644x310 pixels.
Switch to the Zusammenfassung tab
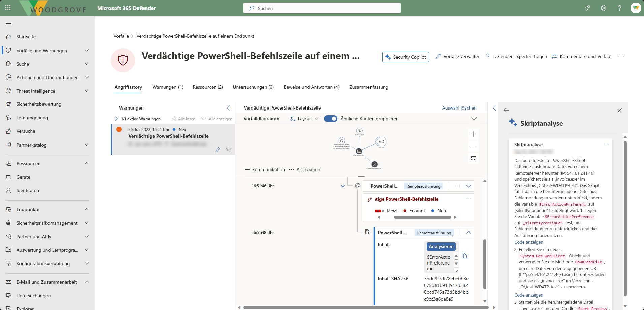(369, 87)
